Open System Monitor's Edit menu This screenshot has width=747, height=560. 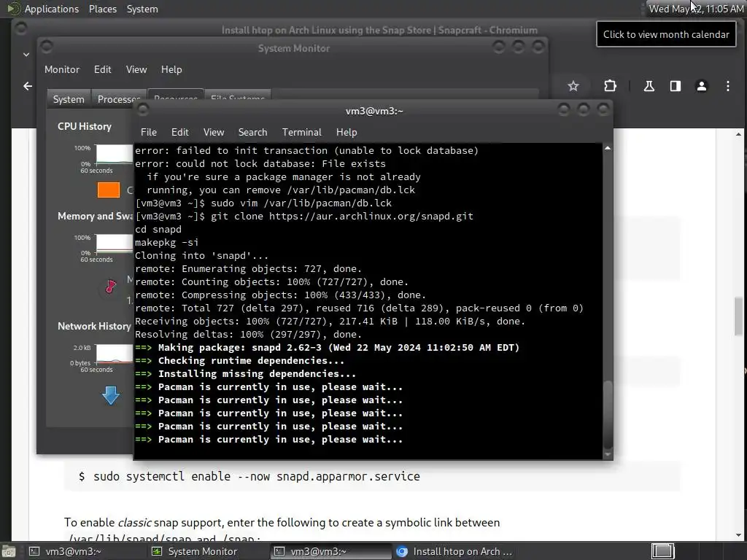(102, 69)
